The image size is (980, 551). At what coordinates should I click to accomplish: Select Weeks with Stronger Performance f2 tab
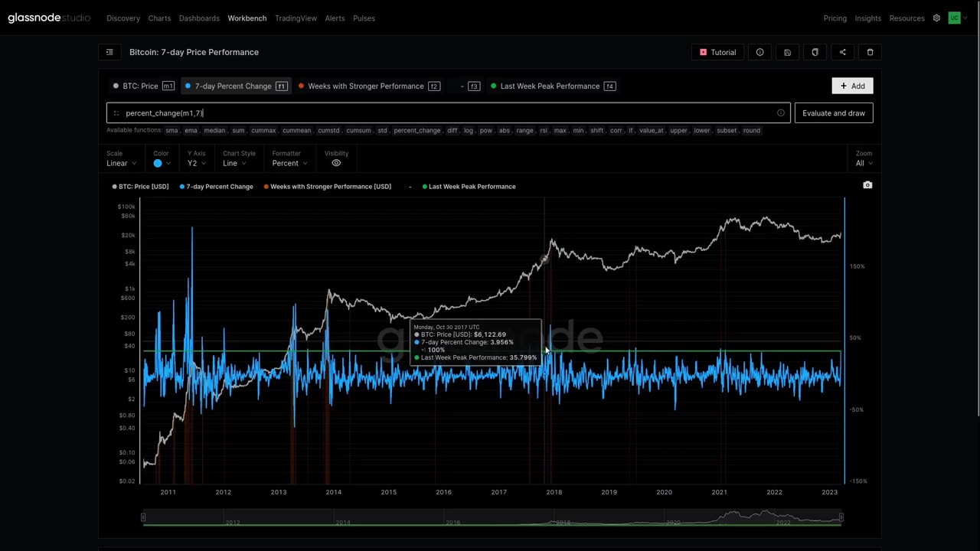tap(369, 86)
